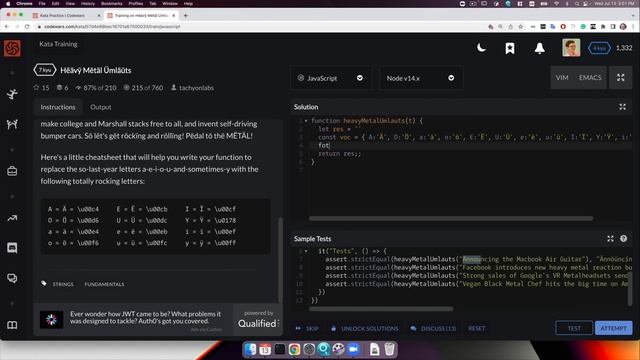Viewport: 640px width, 360px height.
Task: Bookmark the page with the star icon
Action: (520, 27)
